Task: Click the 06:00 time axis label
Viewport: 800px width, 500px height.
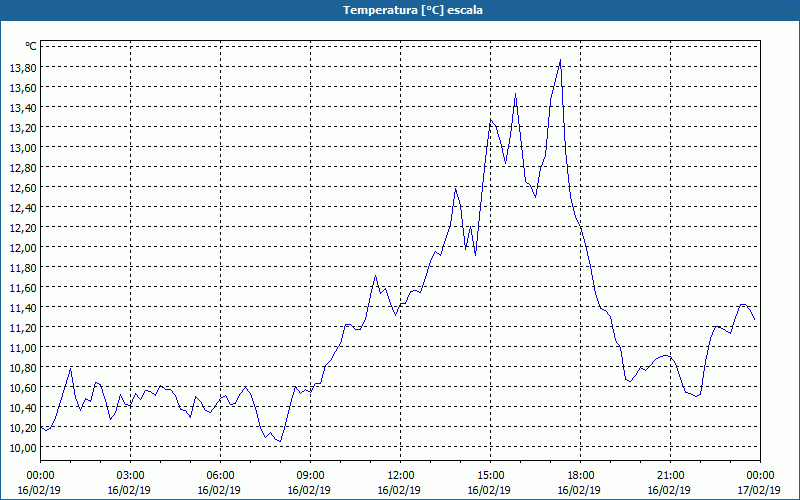Action: click(220, 476)
